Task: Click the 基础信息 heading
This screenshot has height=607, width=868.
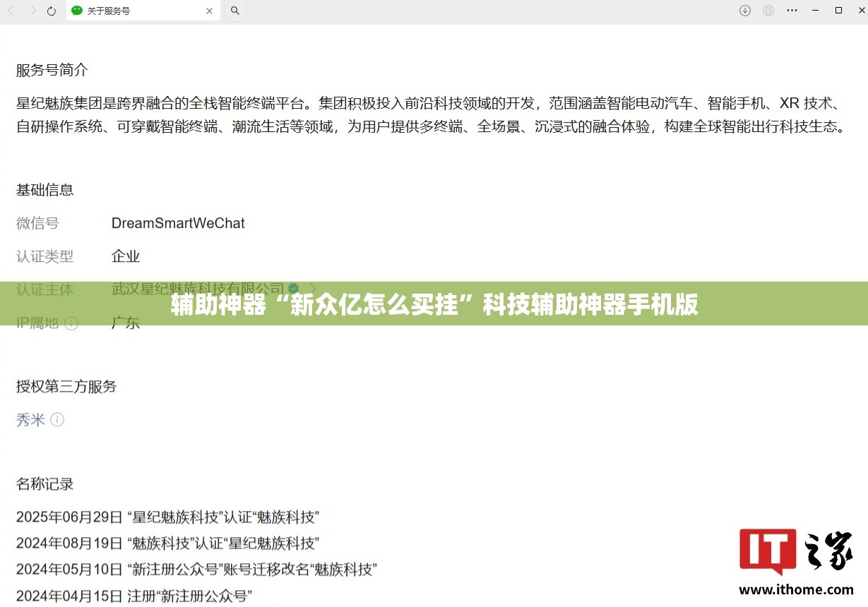Action: point(45,190)
